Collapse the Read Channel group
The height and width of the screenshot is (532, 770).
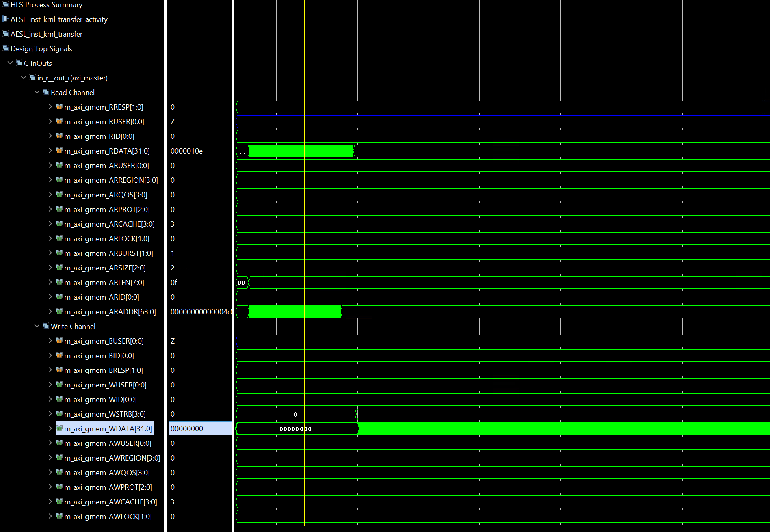point(37,92)
